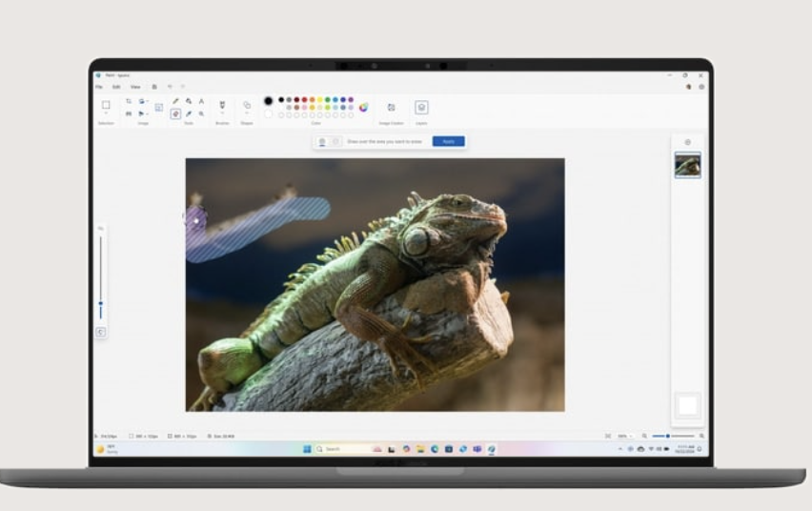Screen dimensions: 812x511
Task: Open the Image Creator tool
Action: 391,108
